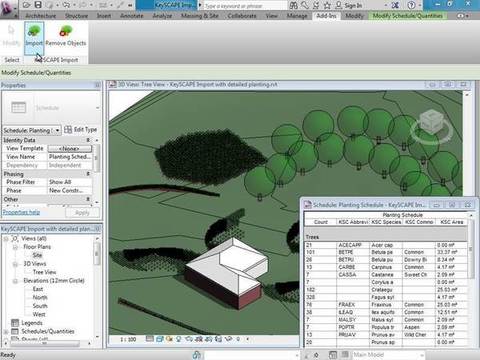Click the keyword search input field

pos(244,5)
